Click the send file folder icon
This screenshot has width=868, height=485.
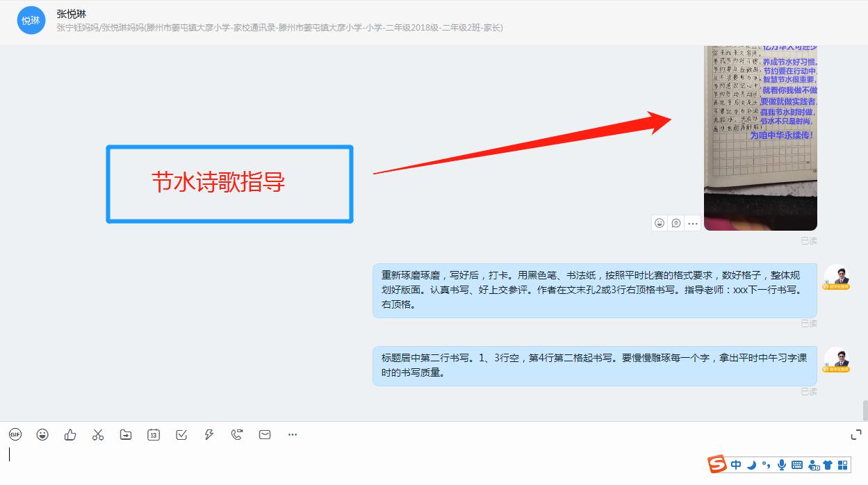[x=126, y=434]
